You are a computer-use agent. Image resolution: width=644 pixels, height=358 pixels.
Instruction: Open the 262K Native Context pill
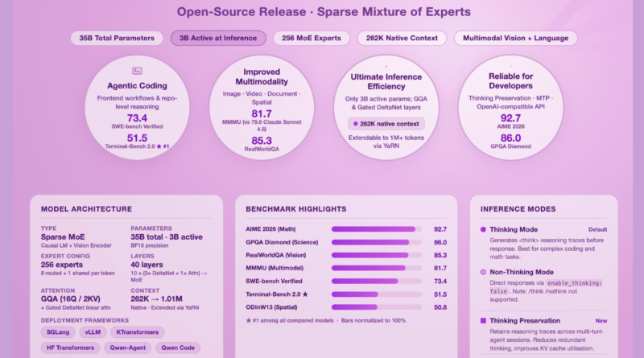[x=402, y=38]
